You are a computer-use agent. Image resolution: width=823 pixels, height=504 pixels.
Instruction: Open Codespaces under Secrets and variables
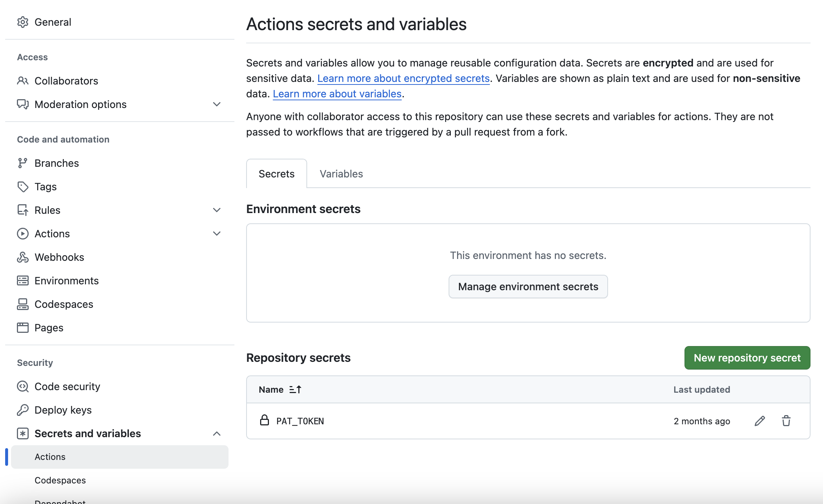click(x=60, y=480)
